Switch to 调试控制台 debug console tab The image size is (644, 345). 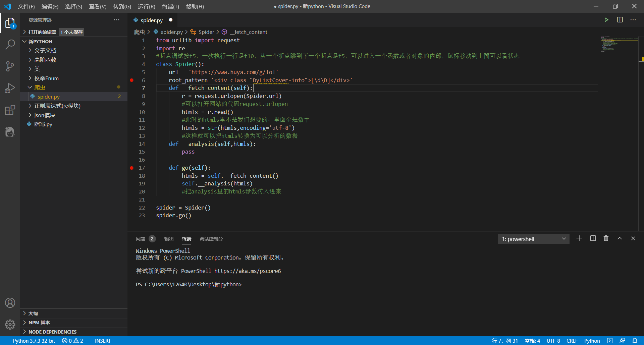211,239
